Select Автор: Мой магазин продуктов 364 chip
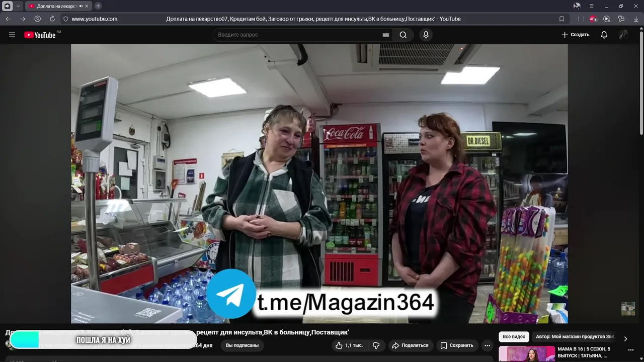This screenshot has width=644, height=362. click(575, 337)
